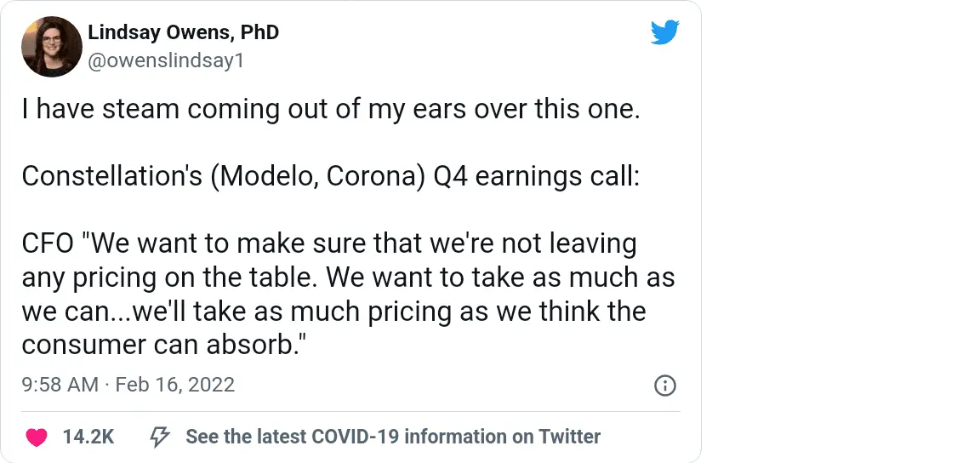The height and width of the screenshot is (463, 980).
Task: Click the line starting with "CFO"
Action: click(x=328, y=243)
